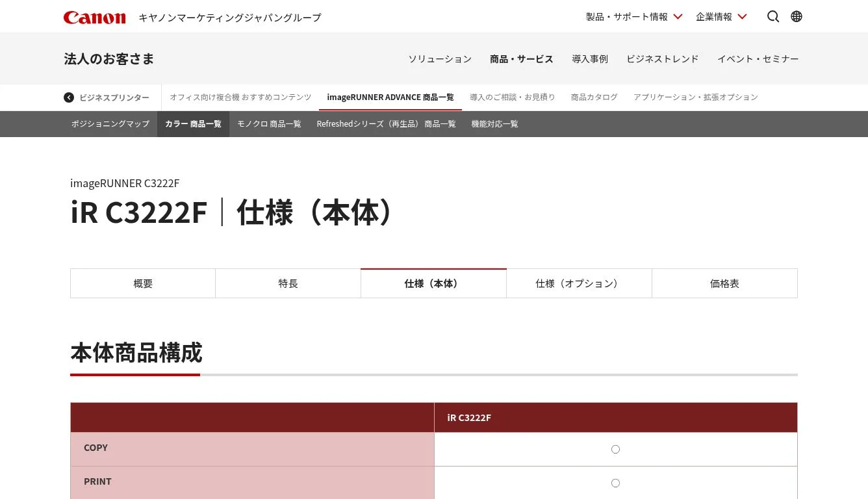
Task: Click circle mark in COPY row
Action: tap(615, 449)
